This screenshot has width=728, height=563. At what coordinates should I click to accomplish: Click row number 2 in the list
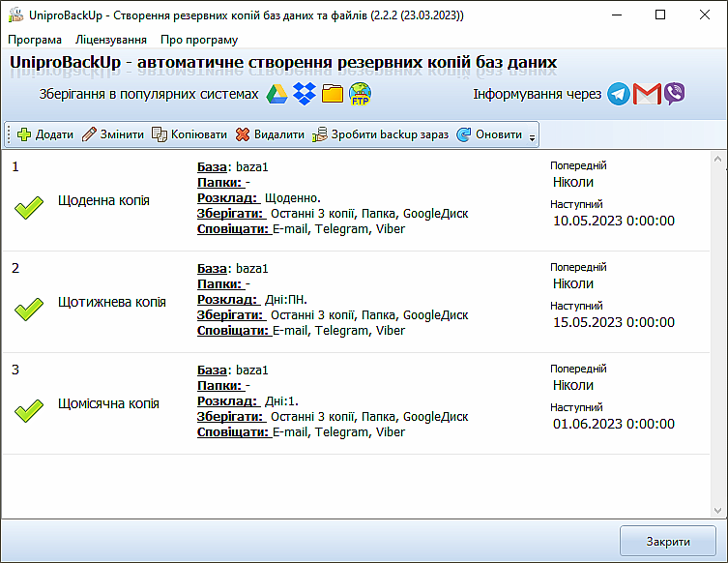(15, 268)
